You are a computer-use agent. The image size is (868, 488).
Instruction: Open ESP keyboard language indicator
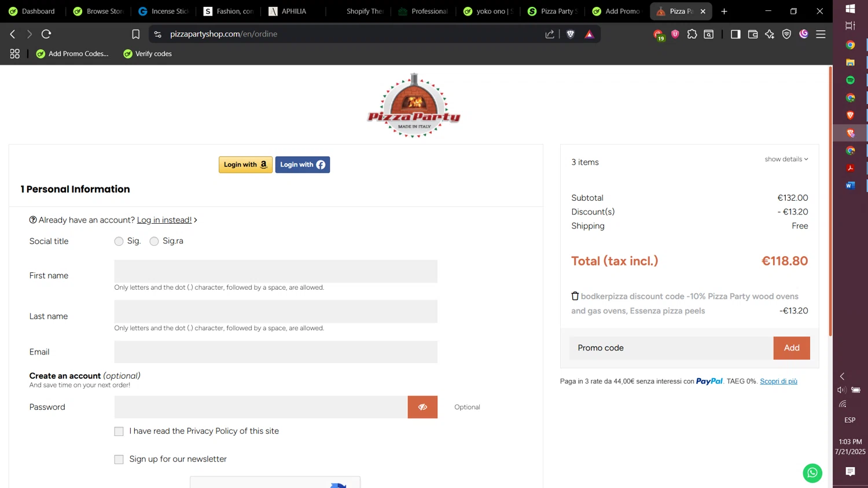point(850,420)
